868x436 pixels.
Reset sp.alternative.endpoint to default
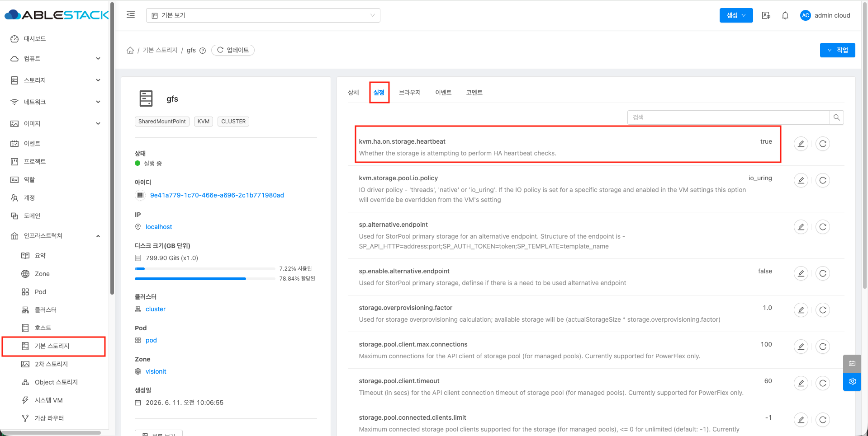coord(823,227)
